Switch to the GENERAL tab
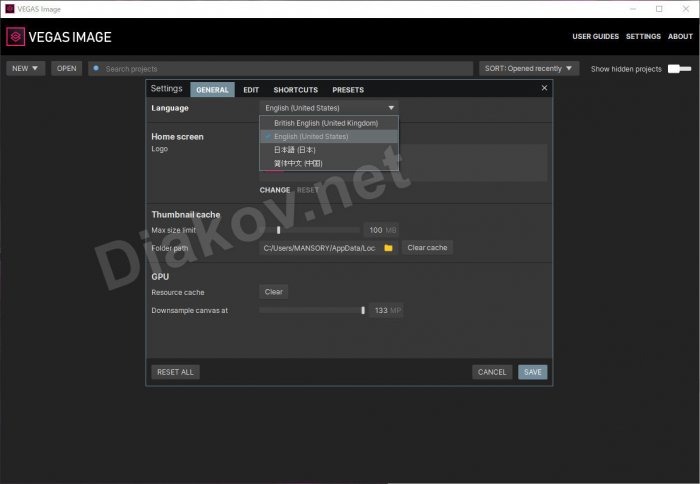700x484 pixels. 212,90
